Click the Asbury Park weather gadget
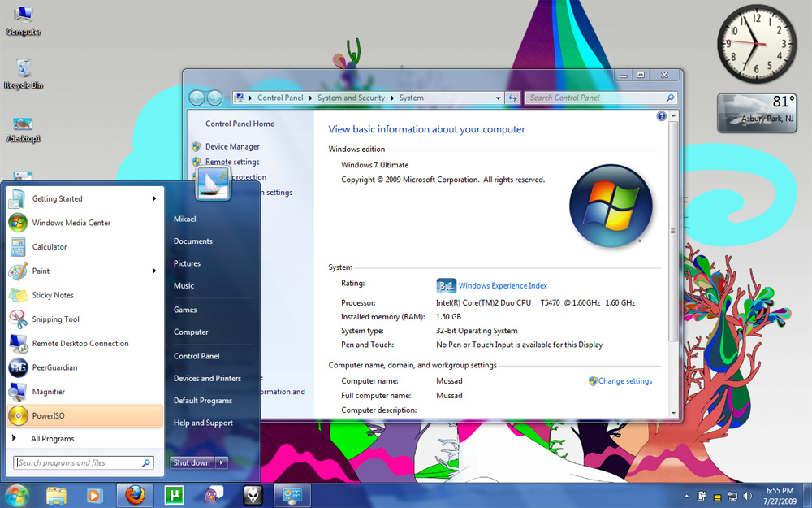Image resolution: width=812 pixels, height=508 pixels. 757,113
